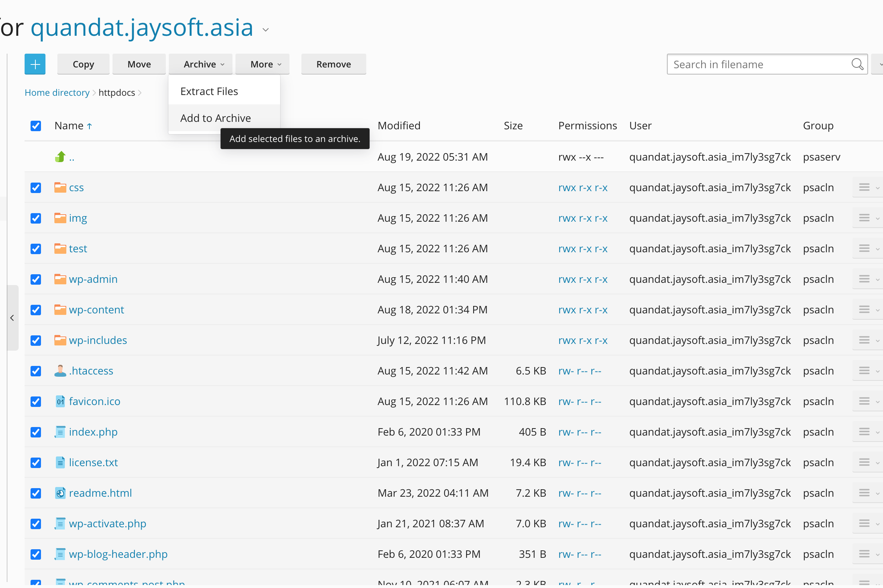The height and width of the screenshot is (588, 883).
Task: Click the green up-directory arrow icon
Action: (60, 157)
